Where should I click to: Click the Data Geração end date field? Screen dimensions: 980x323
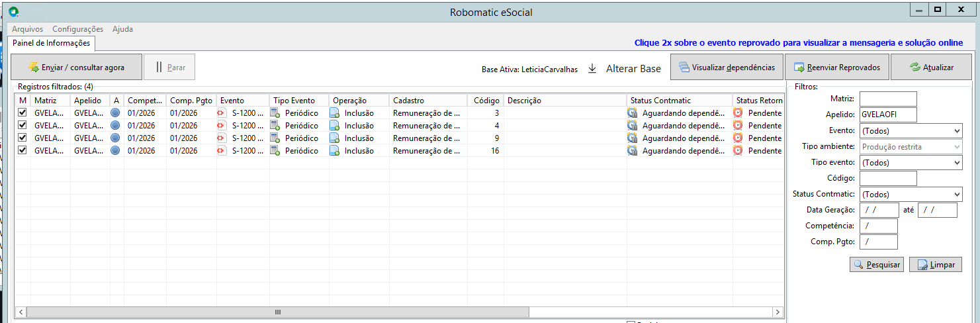coord(937,210)
